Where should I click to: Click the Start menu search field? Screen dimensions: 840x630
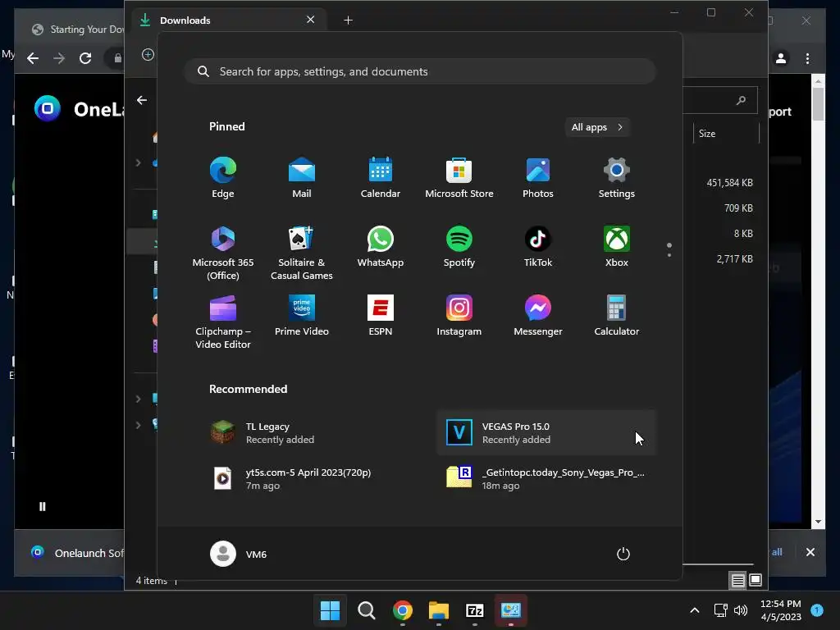pyautogui.click(x=420, y=71)
